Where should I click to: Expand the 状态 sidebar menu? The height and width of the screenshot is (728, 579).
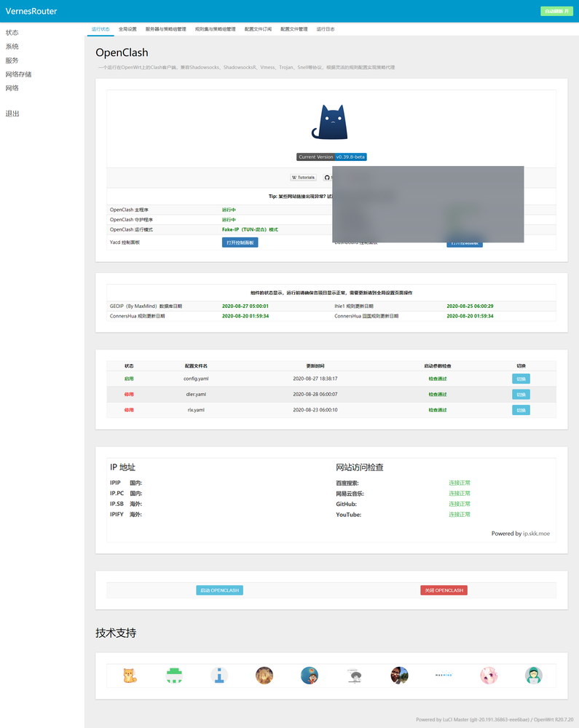tap(12, 33)
